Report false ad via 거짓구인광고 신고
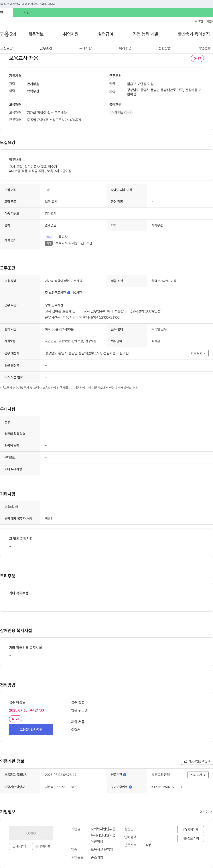The image size is (213, 868). click(197, 761)
